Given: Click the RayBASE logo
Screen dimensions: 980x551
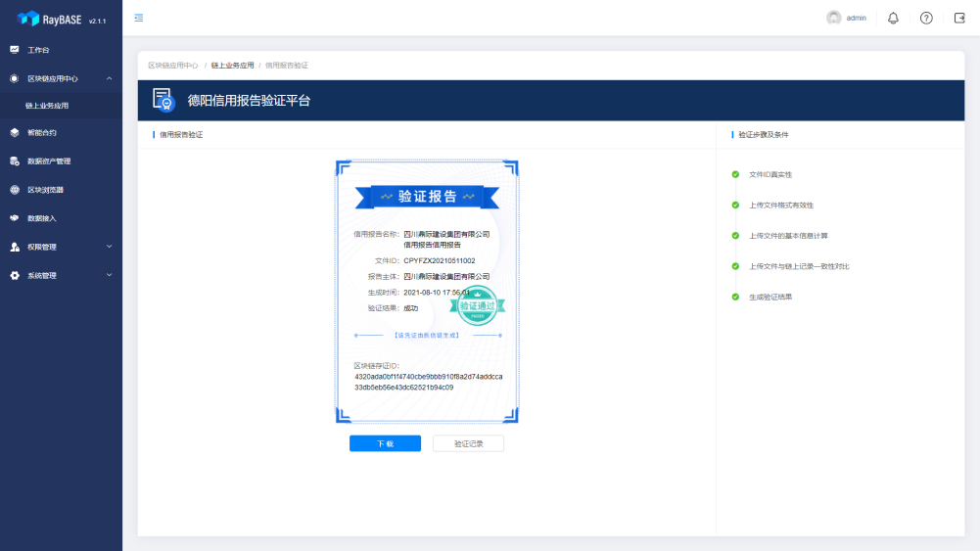Looking at the screenshot, I should tap(61, 19).
